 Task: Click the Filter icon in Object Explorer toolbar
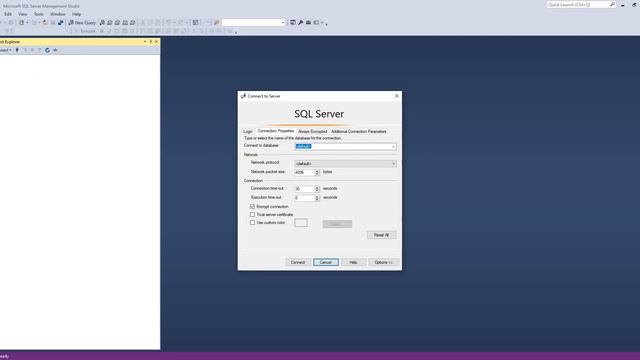pyautogui.click(x=40, y=50)
